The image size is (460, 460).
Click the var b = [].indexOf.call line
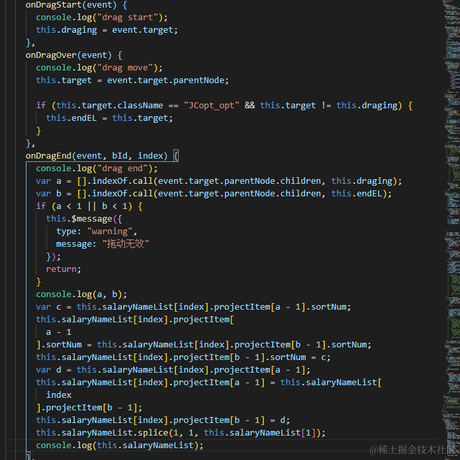(214, 194)
